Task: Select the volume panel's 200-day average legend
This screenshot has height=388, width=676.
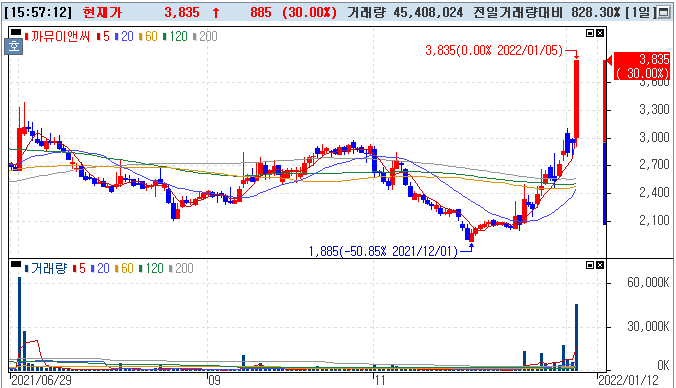Action: pyautogui.click(x=181, y=268)
